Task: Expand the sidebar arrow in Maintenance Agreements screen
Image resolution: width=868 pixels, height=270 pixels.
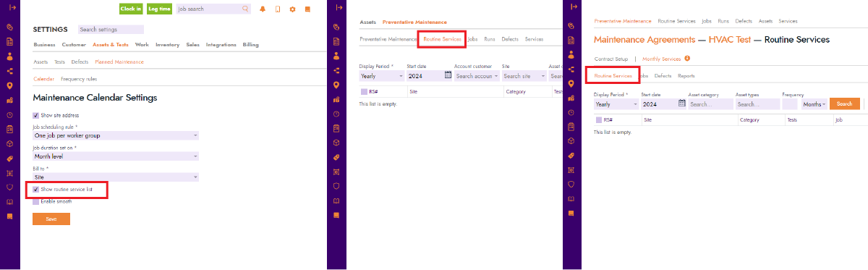Action: coord(574,7)
